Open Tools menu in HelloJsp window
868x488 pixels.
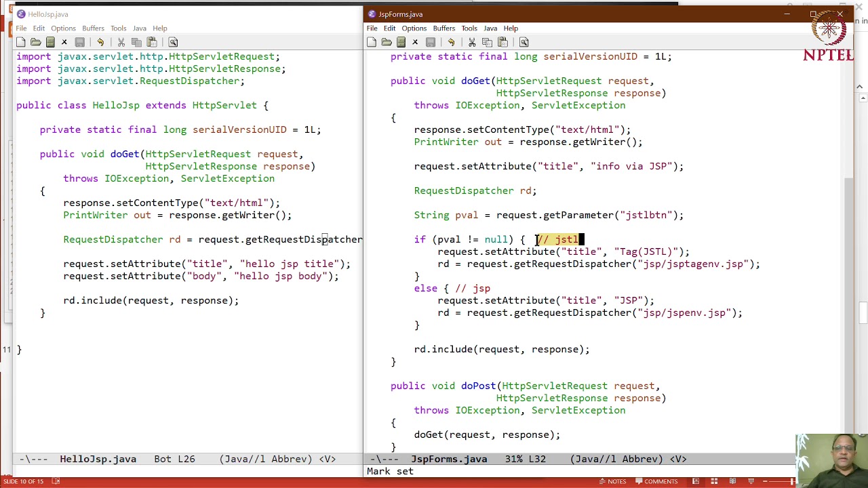pyautogui.click(x=118, y=28)
